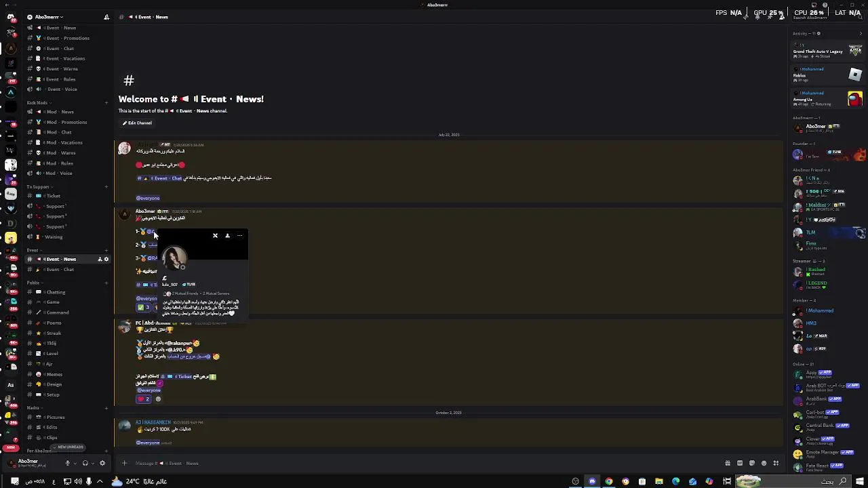Image resolution: width=868 pixels, height=488 pixels.
Task: Open the GIF picker icon
Action: 740,464
